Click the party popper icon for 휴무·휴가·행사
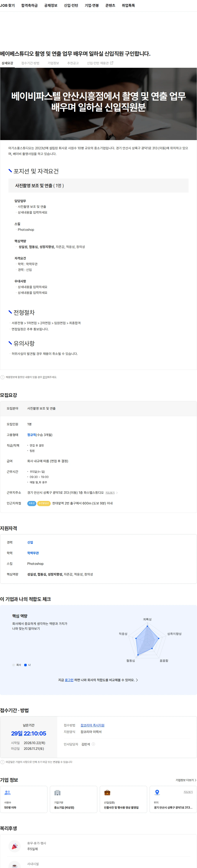Image resolution: width=197 pixels, height=868 pixels. point(15,846)
